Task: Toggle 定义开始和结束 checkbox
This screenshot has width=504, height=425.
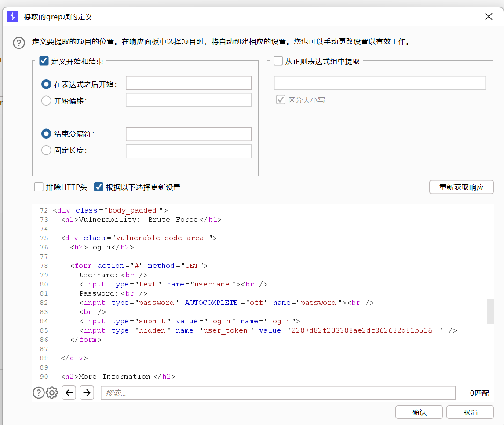Action: pos(44,61)
